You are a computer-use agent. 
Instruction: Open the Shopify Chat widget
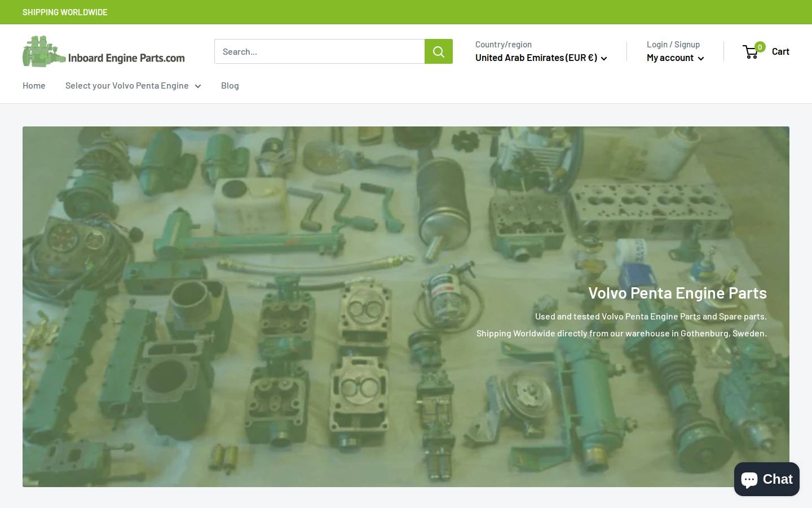[767, 479]
